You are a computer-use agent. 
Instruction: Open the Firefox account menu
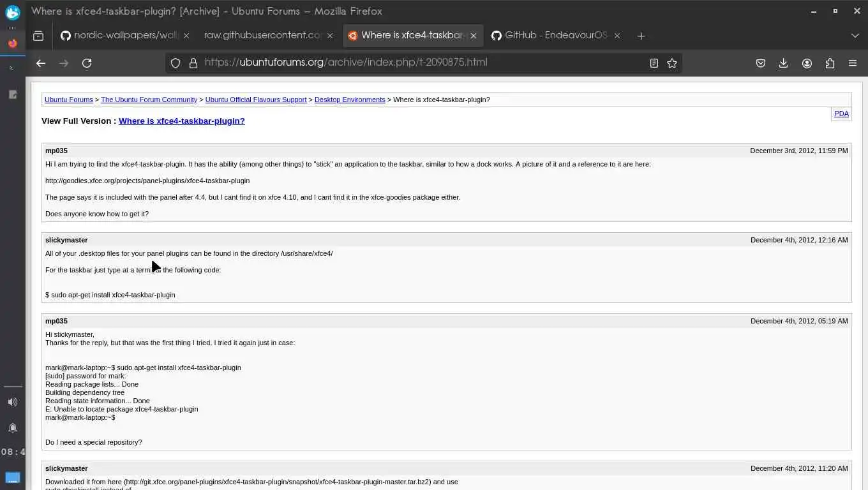(807, 63)
